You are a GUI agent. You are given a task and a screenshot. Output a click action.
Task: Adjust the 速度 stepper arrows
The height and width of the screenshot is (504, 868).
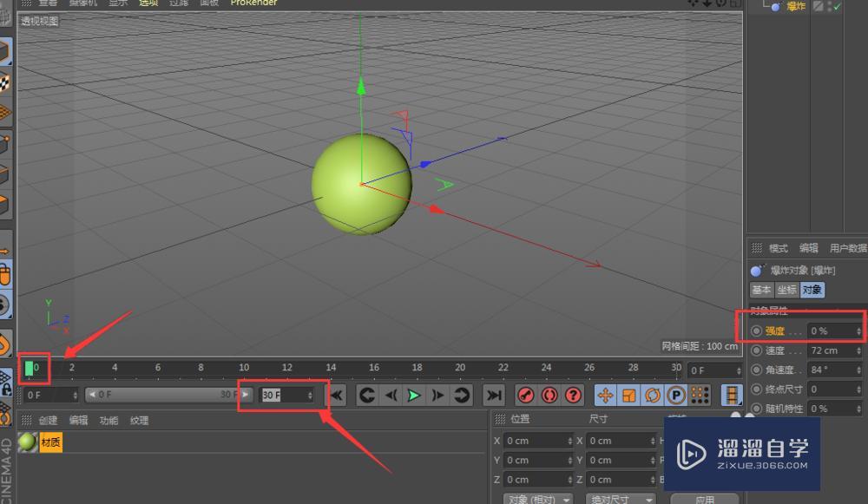pyautogui.click(x=858, y=350)
